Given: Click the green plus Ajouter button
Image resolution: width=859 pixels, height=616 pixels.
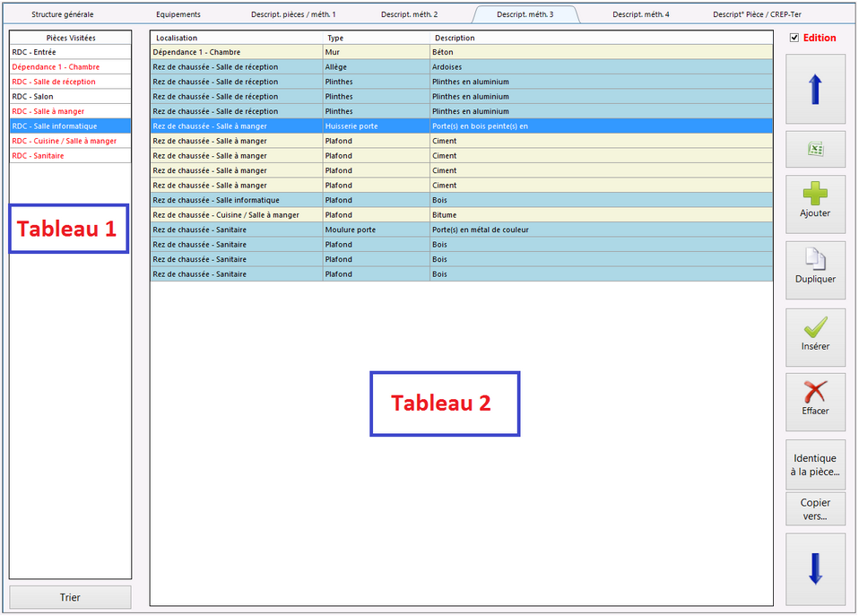Looking at the screenshot, I should pos(815,204).
